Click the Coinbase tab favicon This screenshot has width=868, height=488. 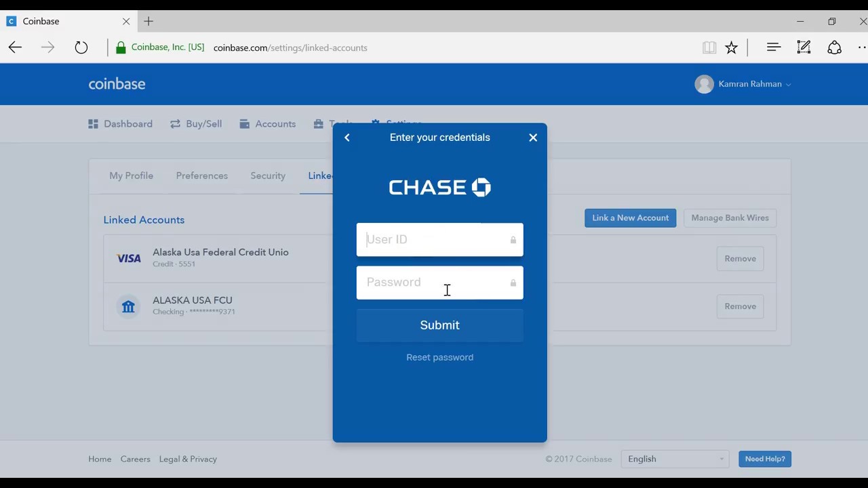(x=11, y=21)
